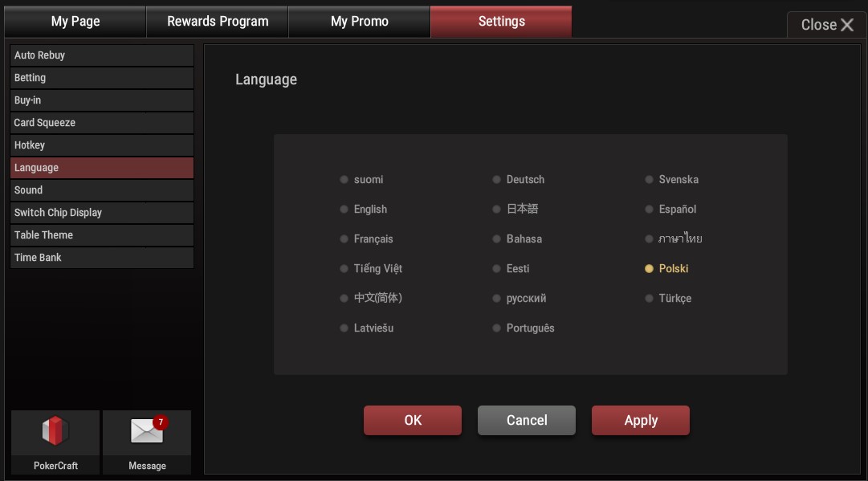Click Apply to save language
The width and height of the screenshot is (868, 481).
pos(640,420)
